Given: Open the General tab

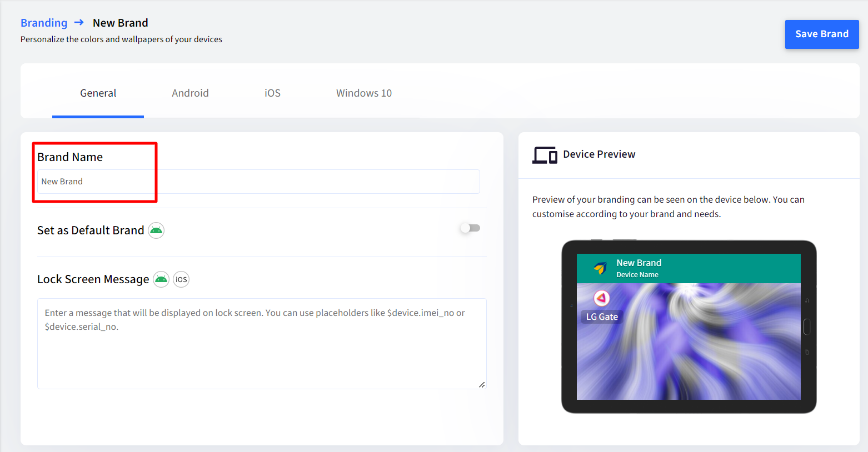Looking at the screenshot, I should pyautogui.click(x=98, y=93).
